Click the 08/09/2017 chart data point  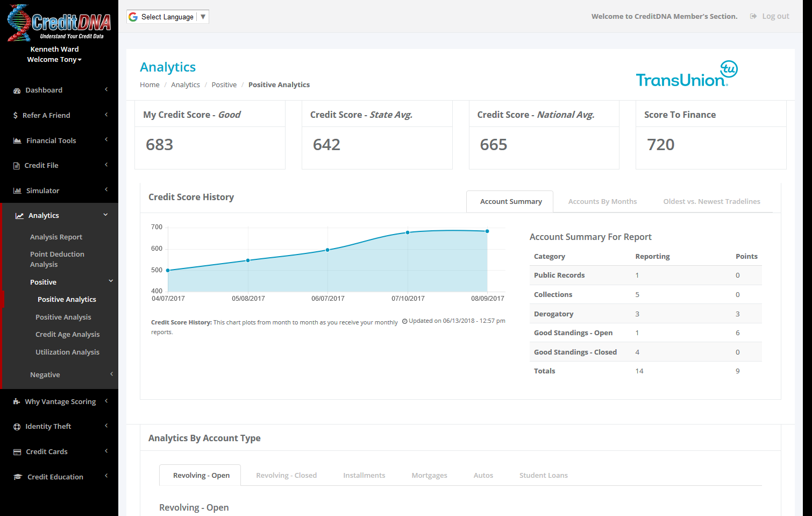pos(487,231)
